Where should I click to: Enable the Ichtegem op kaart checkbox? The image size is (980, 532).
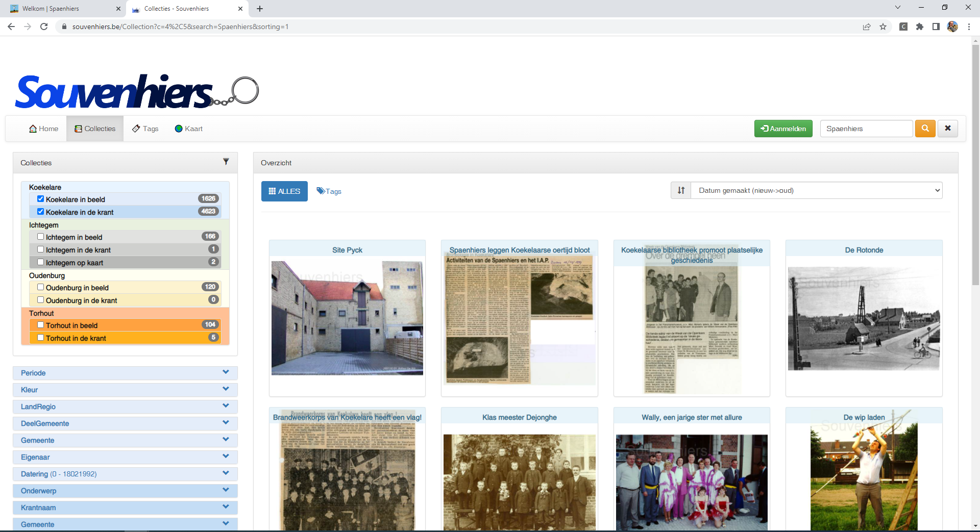coord(40,262)
